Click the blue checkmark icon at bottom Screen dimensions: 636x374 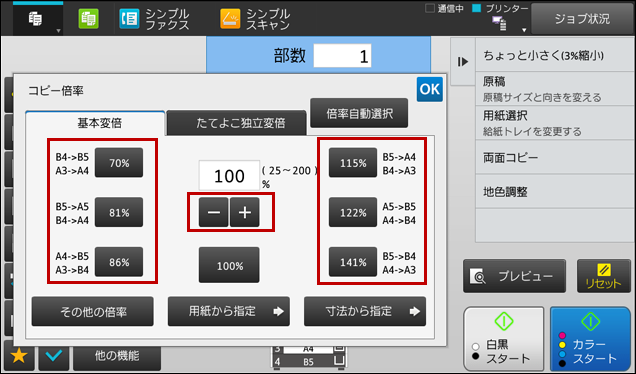tap(54, 356)
